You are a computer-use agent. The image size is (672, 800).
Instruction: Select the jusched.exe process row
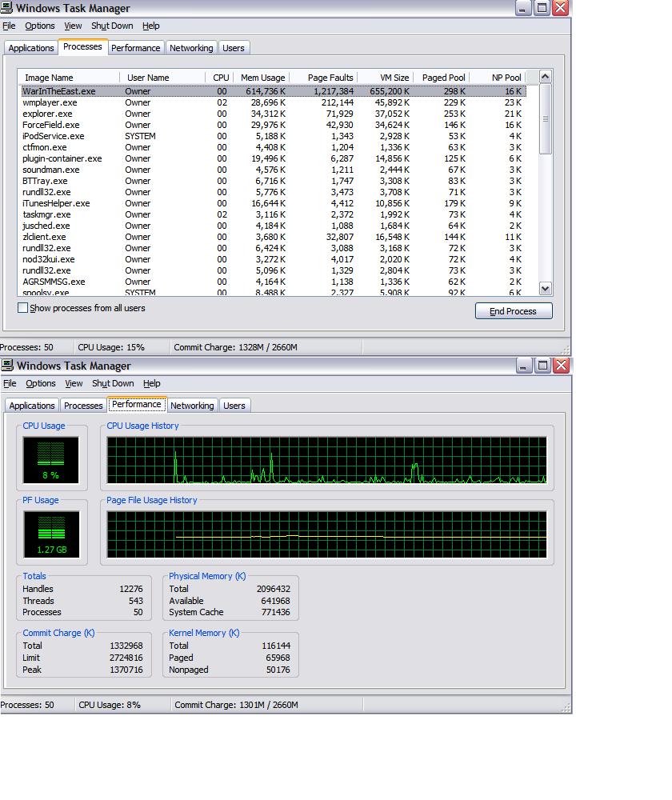(274, 226)
